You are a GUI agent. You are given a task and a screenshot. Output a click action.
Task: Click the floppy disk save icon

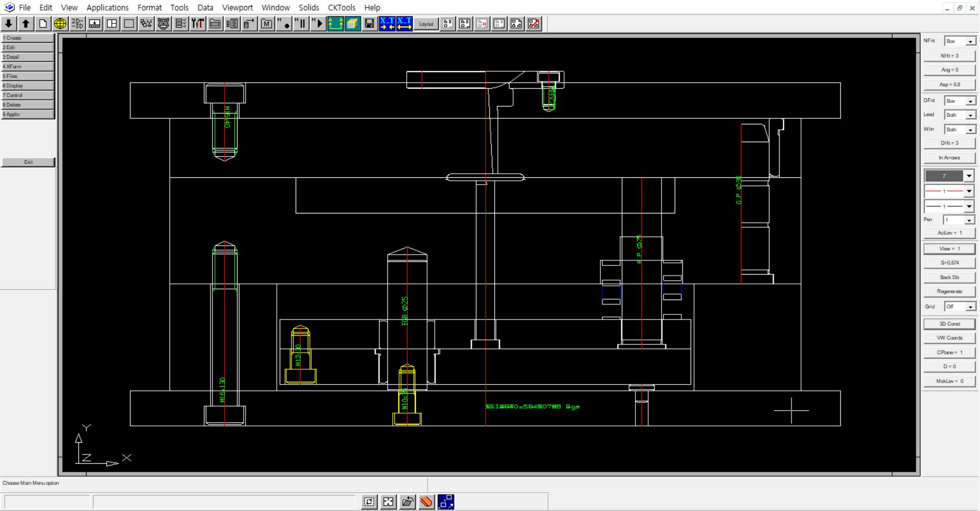(370, 23)
